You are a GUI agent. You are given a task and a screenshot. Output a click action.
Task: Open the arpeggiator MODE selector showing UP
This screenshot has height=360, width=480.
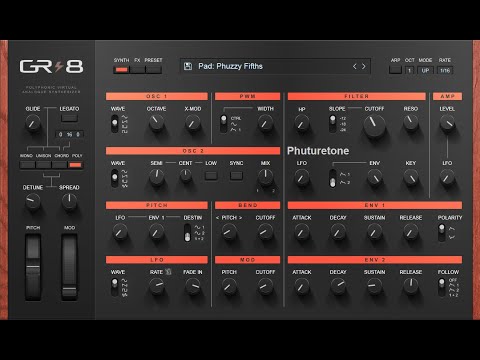click(425, 70)
